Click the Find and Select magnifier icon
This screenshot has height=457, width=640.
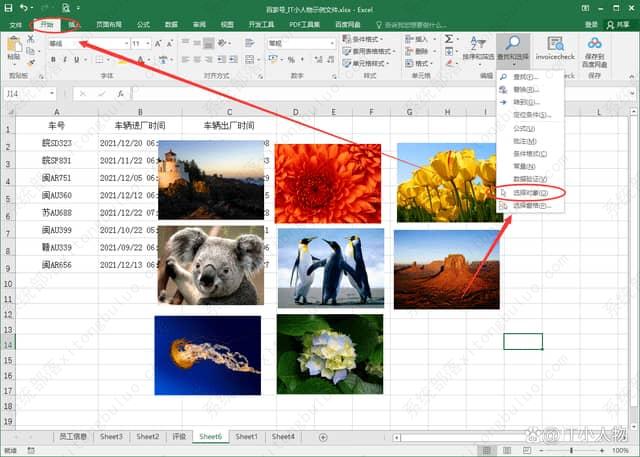point(512,44)
